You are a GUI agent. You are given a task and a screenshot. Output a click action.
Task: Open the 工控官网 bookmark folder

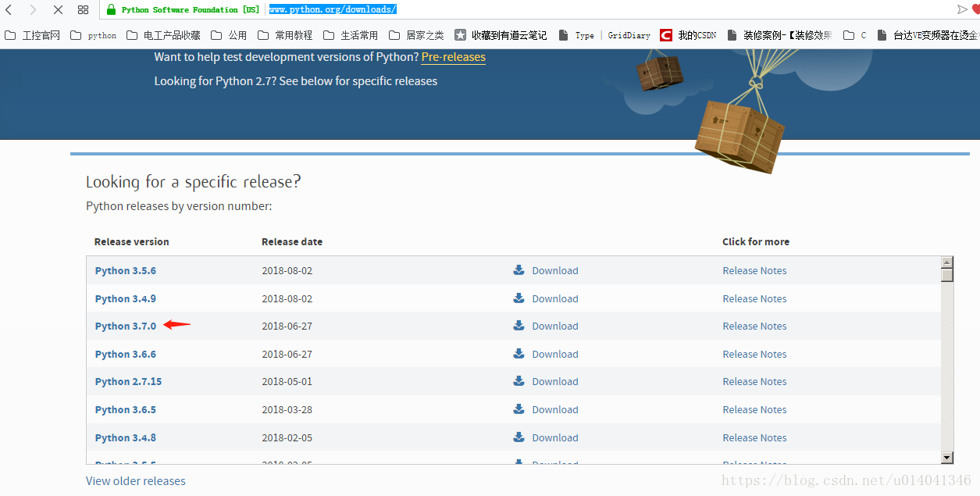point(32,35)
